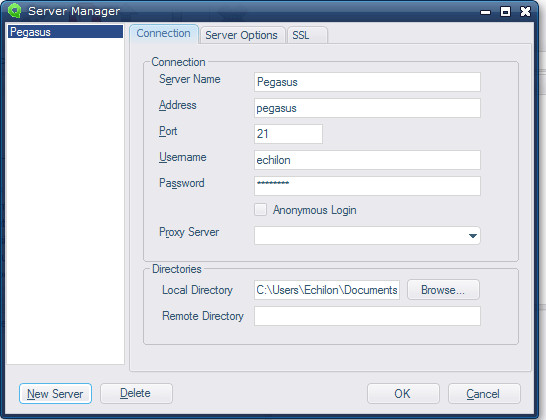The image size is (546, 420).
Task: Delete the selected server
Action: (x=136, y=393)
